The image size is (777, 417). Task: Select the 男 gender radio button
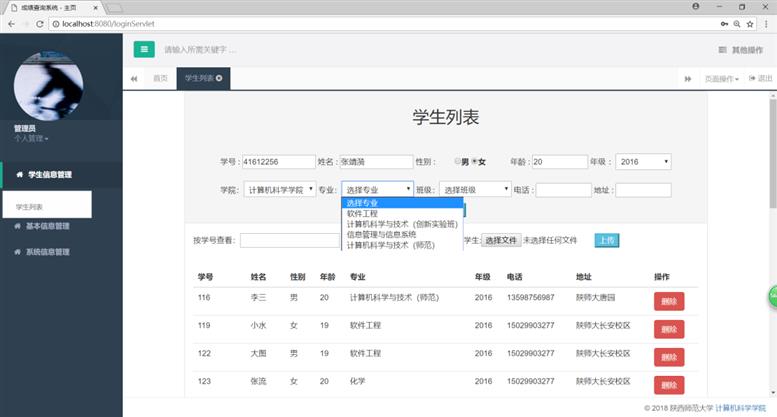[458, 161]
